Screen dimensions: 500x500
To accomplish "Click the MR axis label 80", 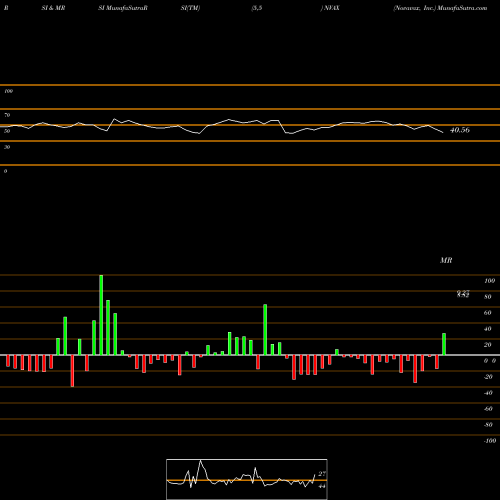I will pos(488,297).
